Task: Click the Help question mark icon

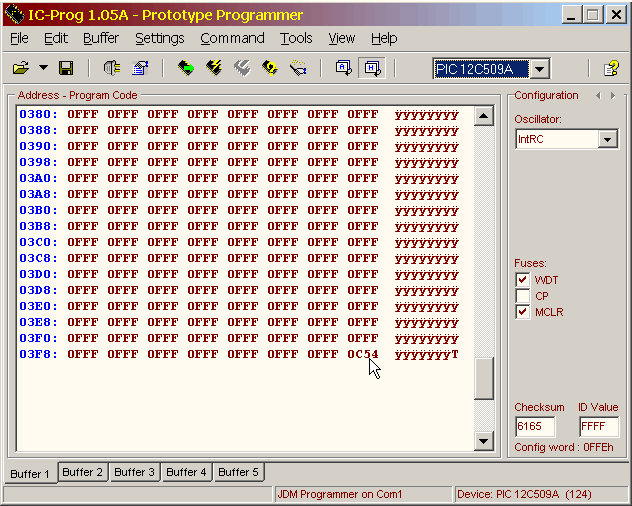Action: (611, 68)
